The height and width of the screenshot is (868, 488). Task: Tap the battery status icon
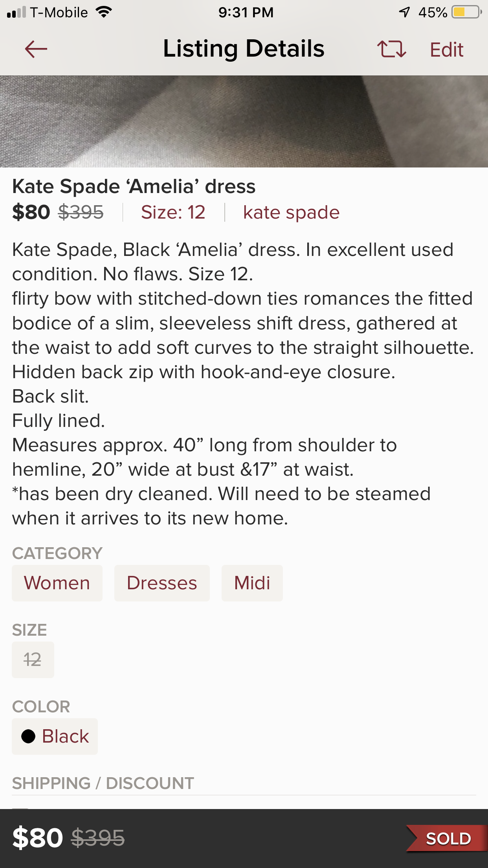coord(466,12)
